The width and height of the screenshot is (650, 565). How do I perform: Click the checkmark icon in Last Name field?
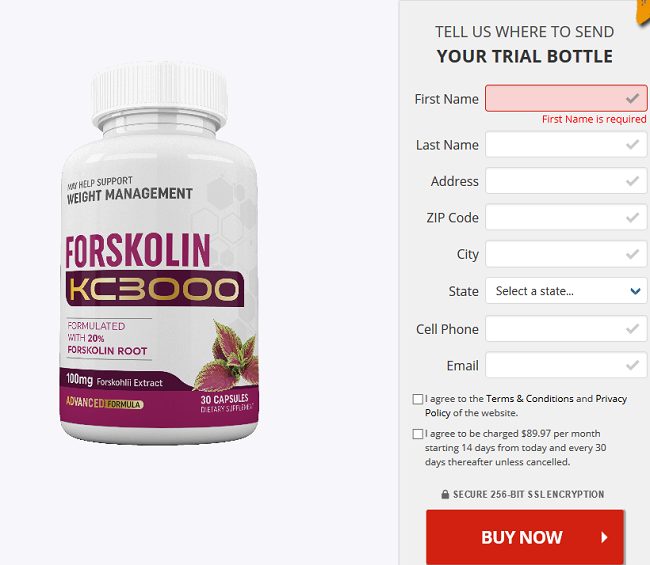click(632, 145)
